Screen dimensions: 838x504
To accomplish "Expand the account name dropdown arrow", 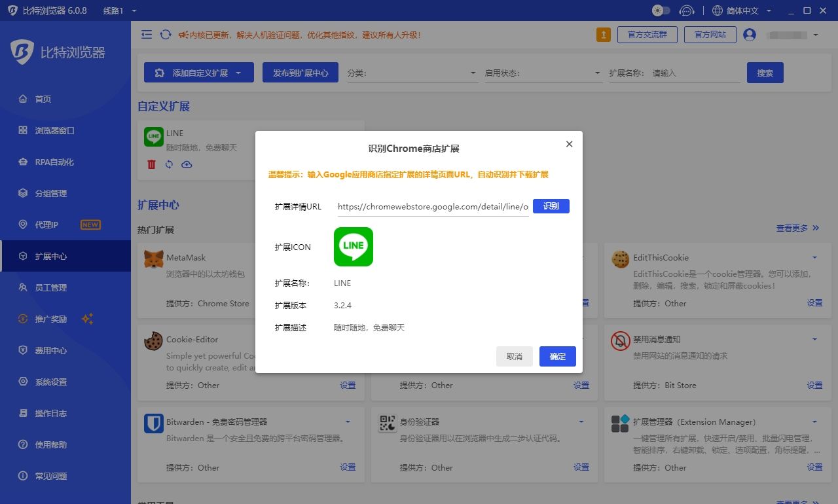I will (x=816, y=35).
